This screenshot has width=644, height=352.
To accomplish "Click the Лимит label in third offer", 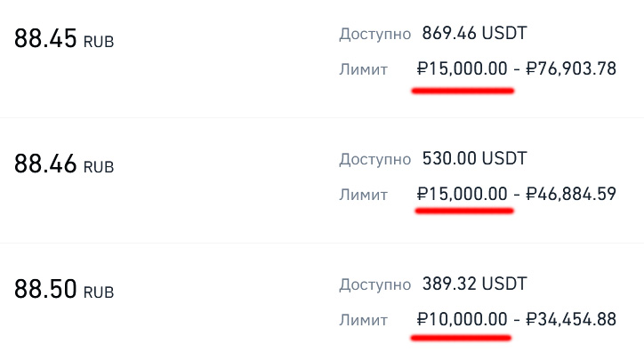I will (x=363, y=320).
